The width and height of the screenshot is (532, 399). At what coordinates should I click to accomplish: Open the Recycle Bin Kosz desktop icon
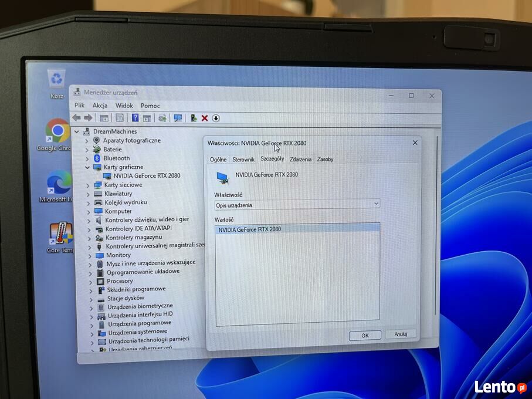tap(56, 84)
